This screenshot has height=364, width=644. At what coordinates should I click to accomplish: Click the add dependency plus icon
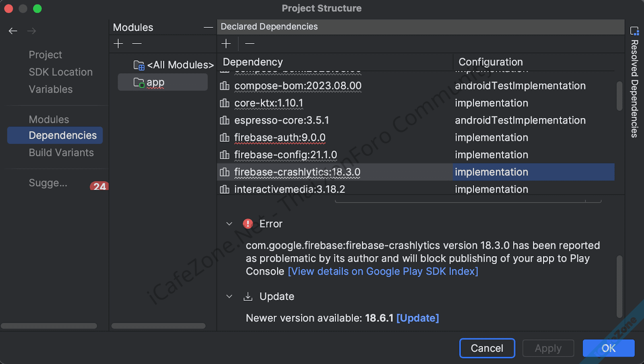[x=226, y=43]
